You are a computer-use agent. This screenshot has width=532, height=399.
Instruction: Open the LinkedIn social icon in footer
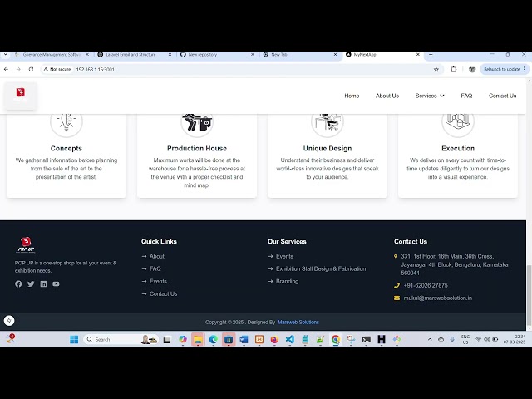(x=43, y=284)
